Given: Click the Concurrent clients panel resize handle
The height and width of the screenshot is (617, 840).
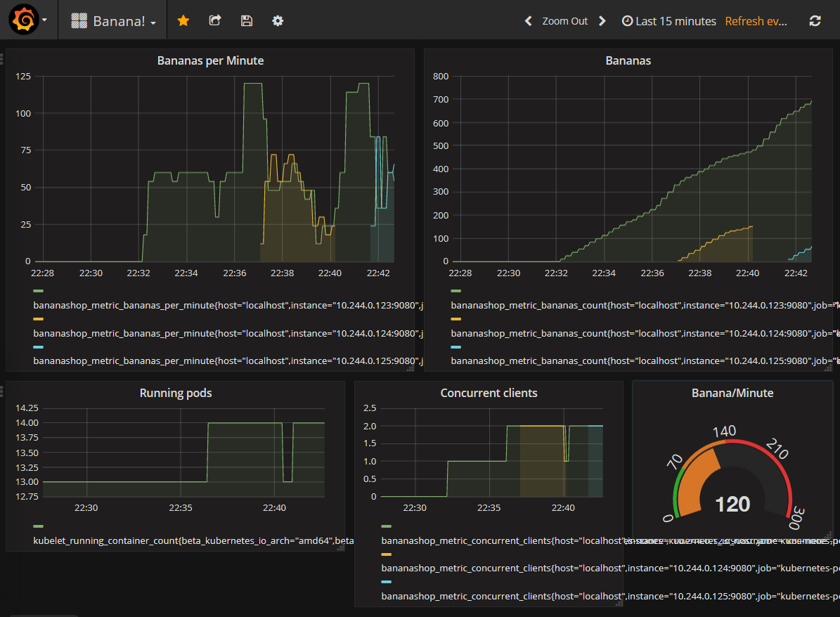Looking at the screenshot, I should tap(619, 604).
